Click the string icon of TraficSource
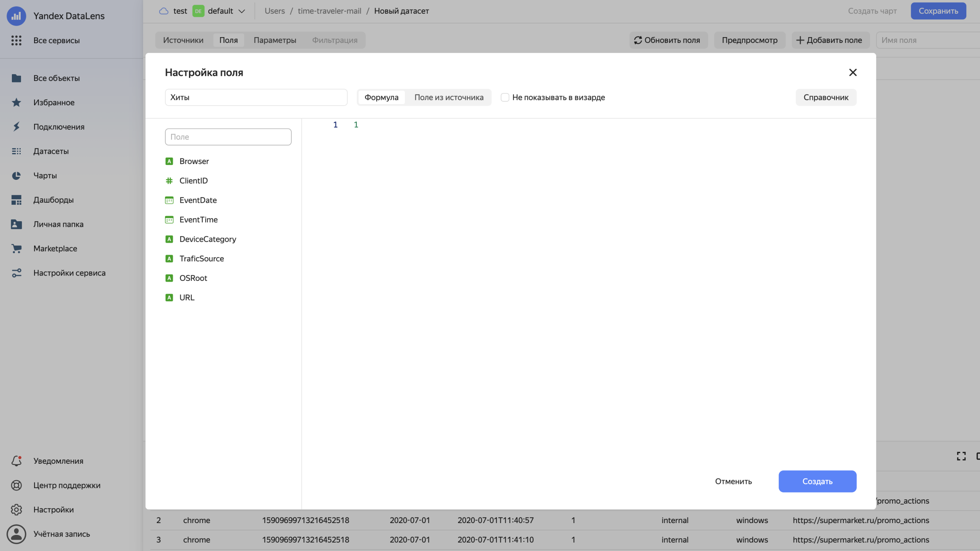980x551 pixels. (x=169, y=259)
